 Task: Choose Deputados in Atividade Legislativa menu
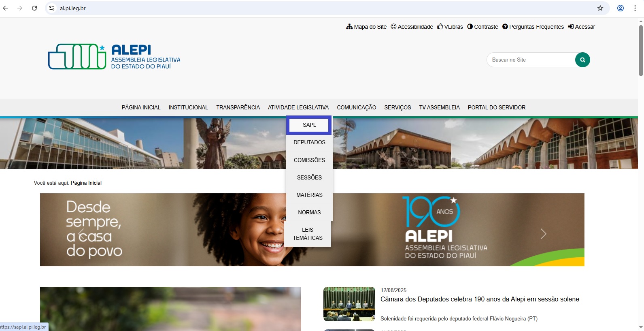point(309,142)
